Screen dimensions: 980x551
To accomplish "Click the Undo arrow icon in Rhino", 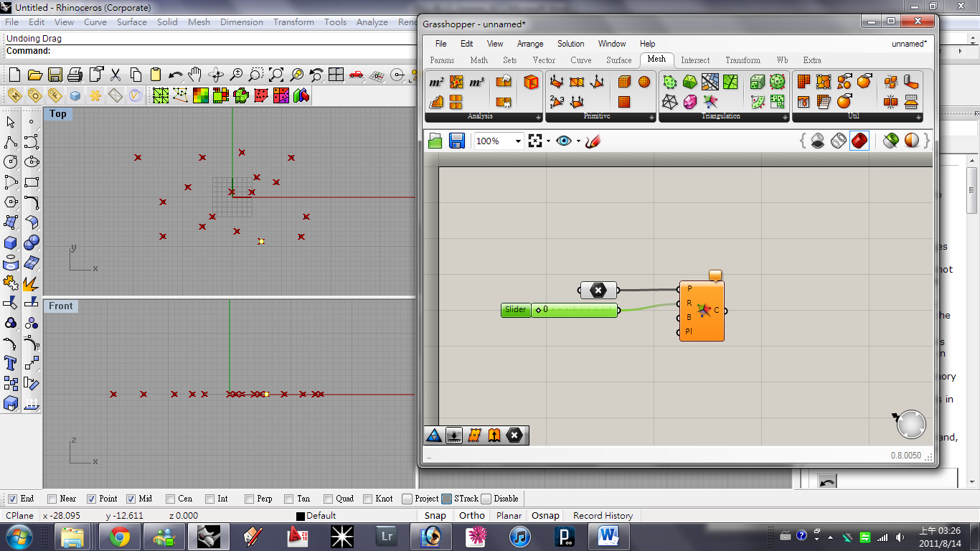I will (x=176, y=75).
